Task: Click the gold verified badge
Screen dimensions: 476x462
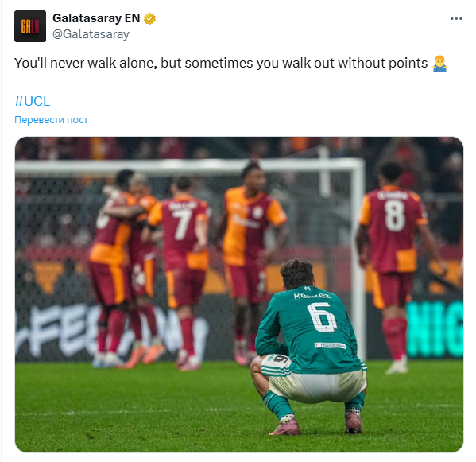Action: (x=149, y=18)
